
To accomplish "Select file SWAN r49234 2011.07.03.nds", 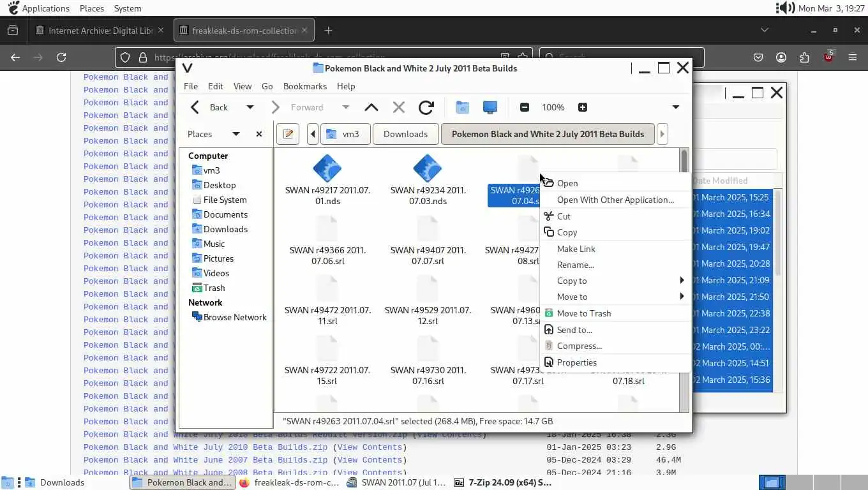I will [x=428, y=181].
